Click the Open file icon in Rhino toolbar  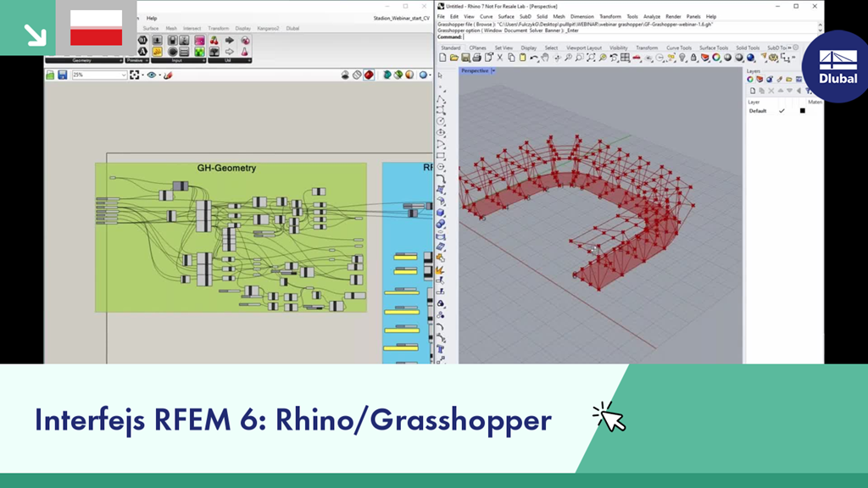(x=454, y=58)
